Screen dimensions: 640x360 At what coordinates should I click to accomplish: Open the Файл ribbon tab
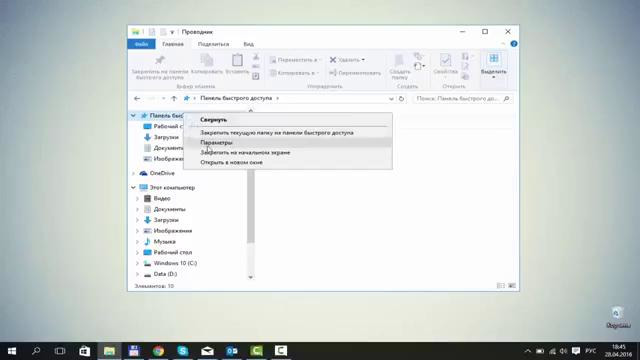[141, 44]
